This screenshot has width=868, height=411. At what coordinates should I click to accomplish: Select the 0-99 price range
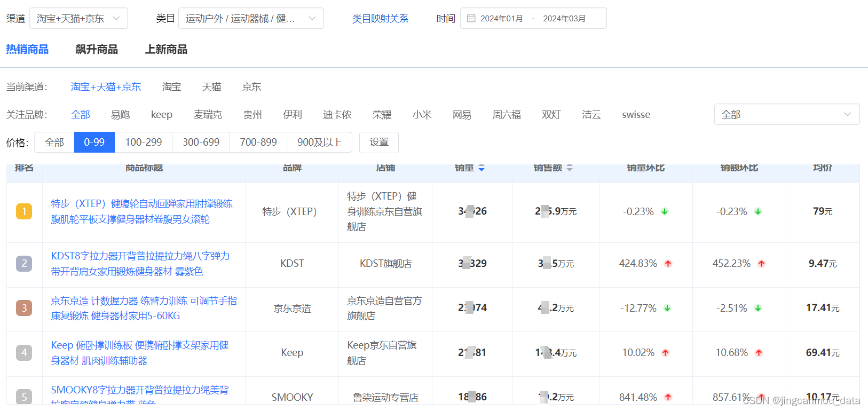tap(94, 143)
